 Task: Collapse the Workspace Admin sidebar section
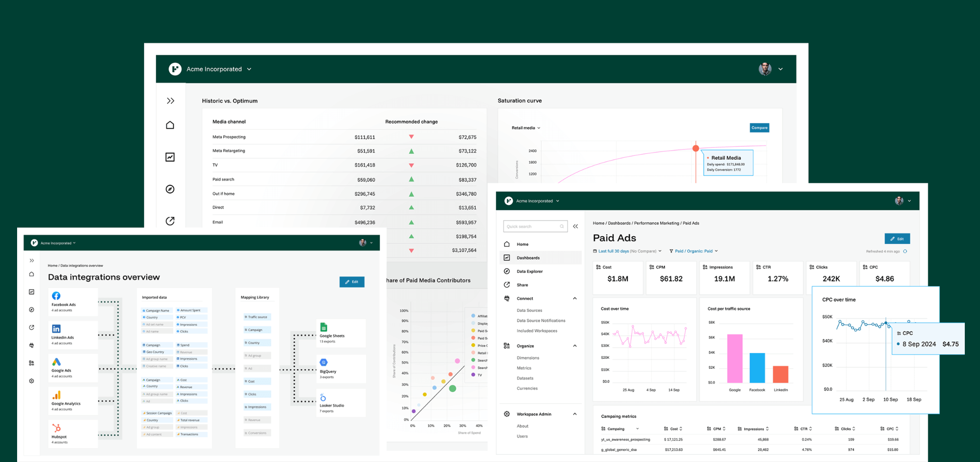575,414
